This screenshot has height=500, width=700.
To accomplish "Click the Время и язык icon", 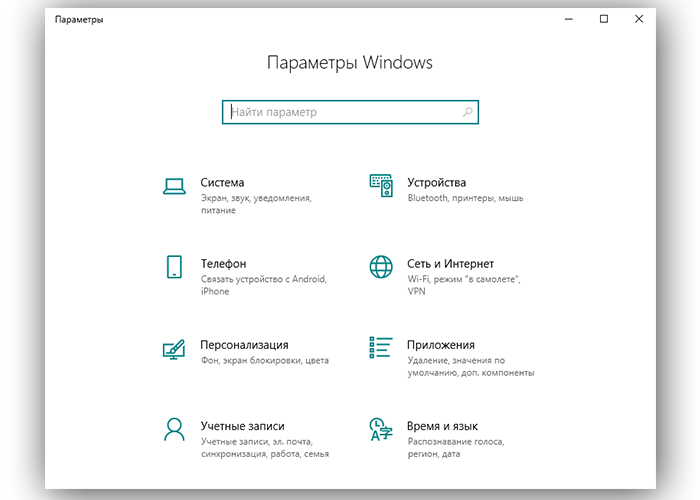I will coord(381,429).
